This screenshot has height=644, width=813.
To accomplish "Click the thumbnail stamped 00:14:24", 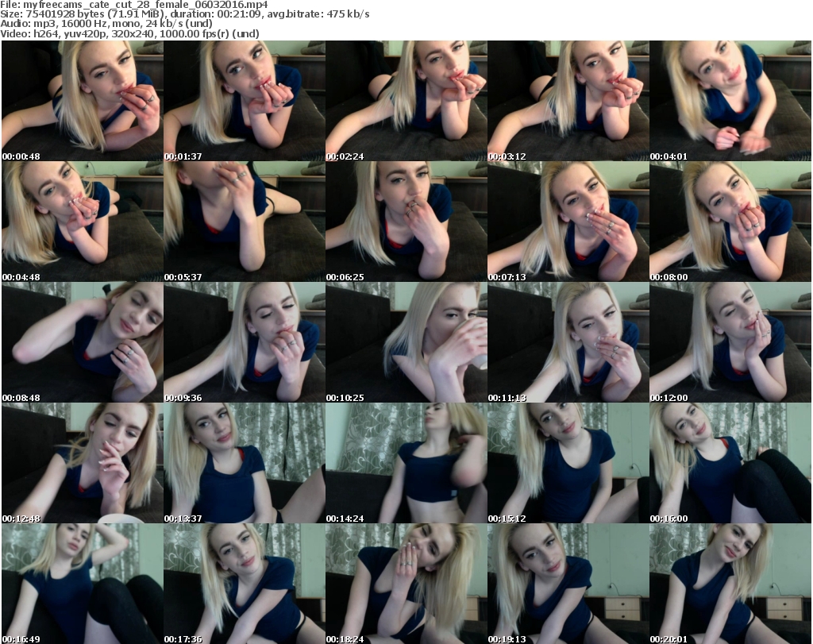I will tap(406, 464).
